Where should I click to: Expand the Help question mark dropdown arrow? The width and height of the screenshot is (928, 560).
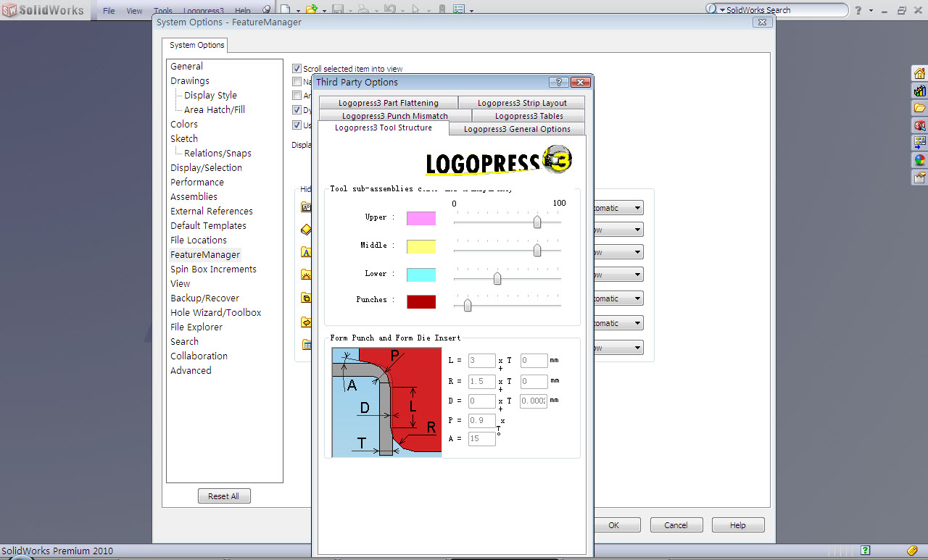(871, 11)
